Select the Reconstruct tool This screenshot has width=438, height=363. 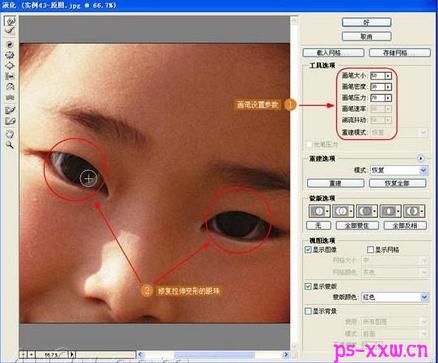(10, 31)
